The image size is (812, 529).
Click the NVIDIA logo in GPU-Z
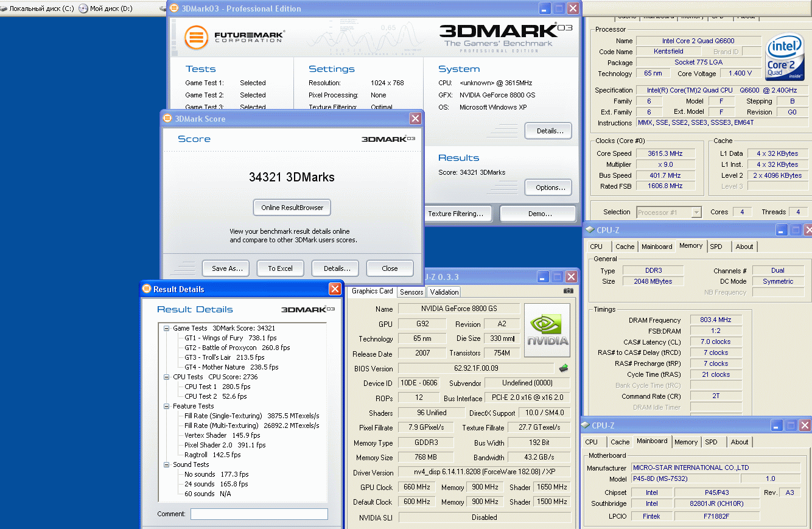click(547, 331)
